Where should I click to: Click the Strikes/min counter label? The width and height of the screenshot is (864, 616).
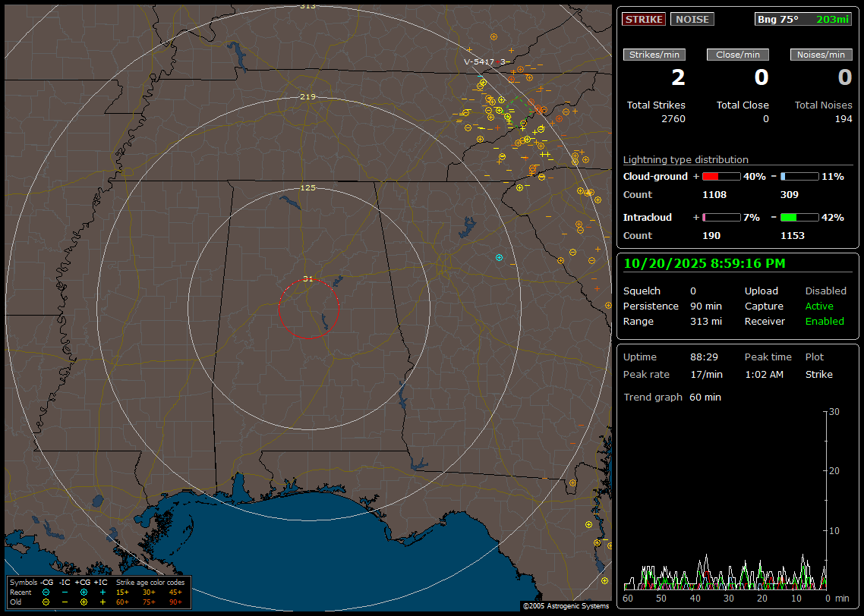(654, 55)
